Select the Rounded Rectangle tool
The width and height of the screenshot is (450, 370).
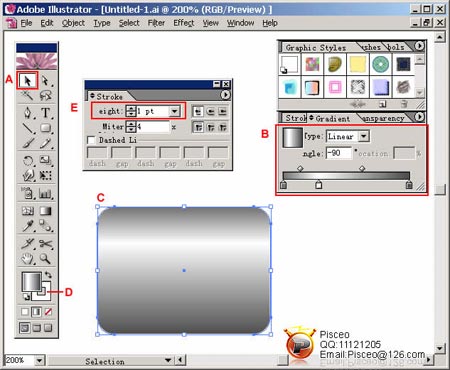[46, 128]
